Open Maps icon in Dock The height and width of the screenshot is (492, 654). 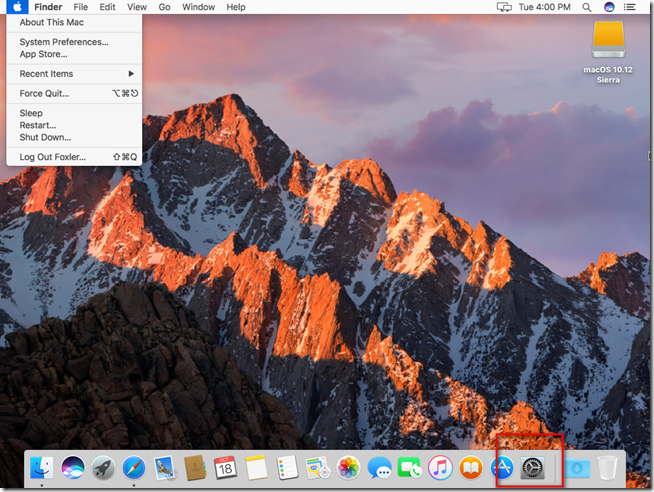tap(318, 467)
